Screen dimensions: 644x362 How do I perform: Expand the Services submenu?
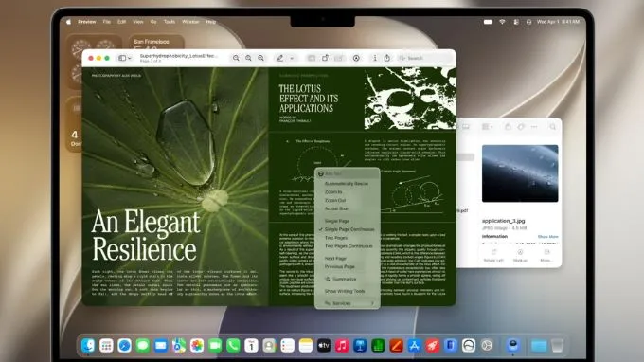(x=347, y=303)
